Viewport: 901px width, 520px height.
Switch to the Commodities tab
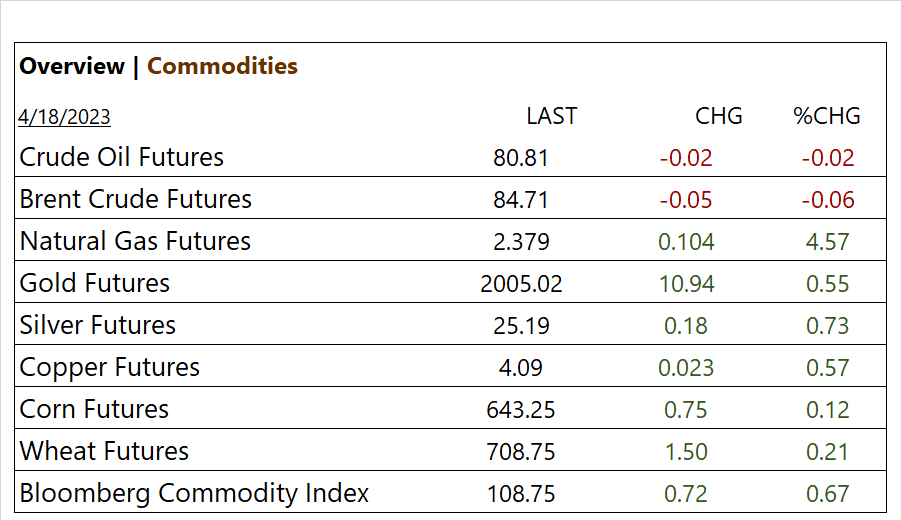(x=222, y=67)
